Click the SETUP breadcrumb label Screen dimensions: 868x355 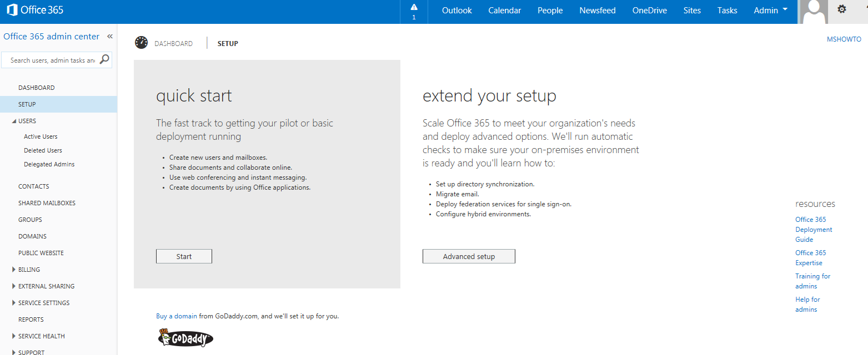[x=228, y=43]
